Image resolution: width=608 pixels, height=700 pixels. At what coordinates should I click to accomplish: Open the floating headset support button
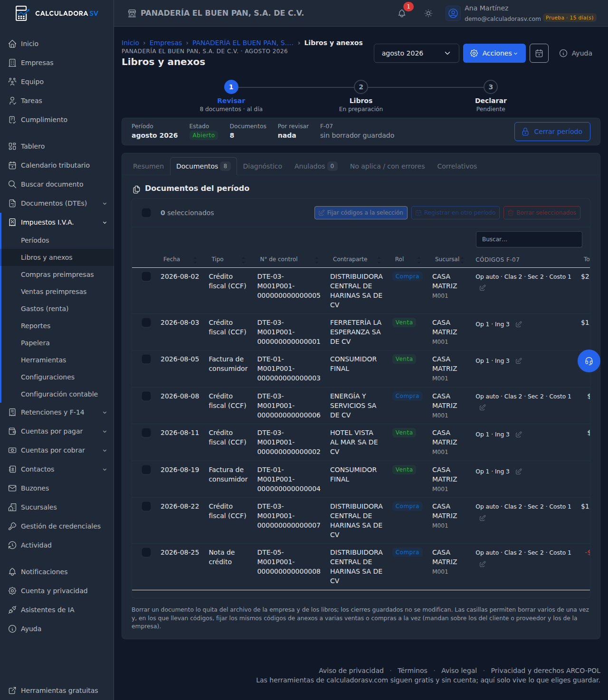(x=589, y=361)
